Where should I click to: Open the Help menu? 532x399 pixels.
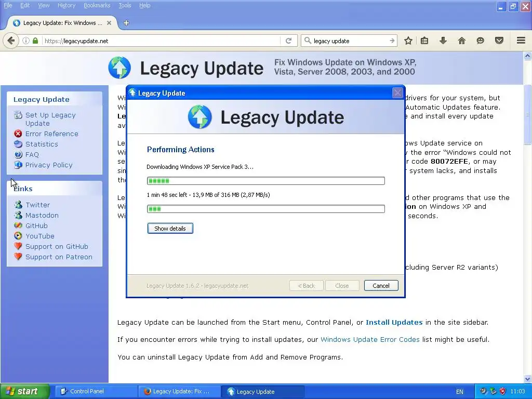144,5
